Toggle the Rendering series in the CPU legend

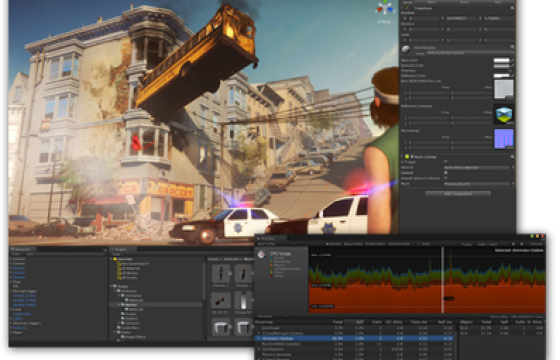click(280, 261)
